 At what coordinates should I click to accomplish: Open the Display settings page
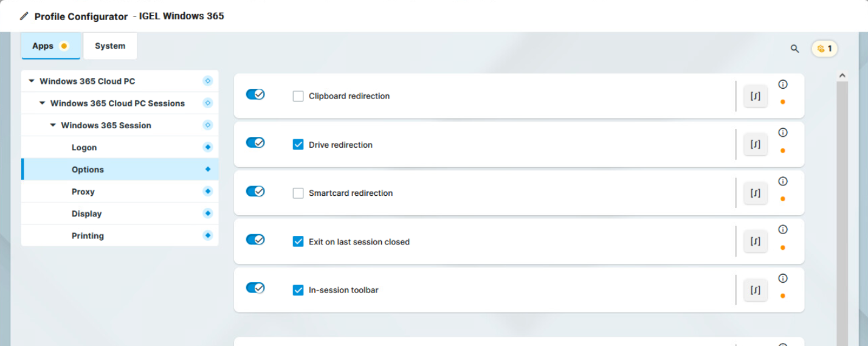tap(86, 214)
